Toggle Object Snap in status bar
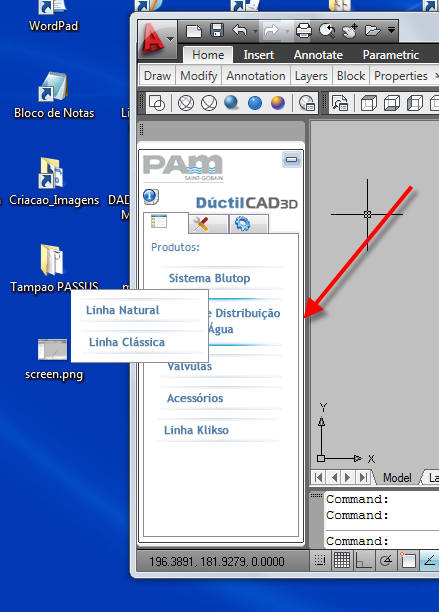 pos(407,560)
